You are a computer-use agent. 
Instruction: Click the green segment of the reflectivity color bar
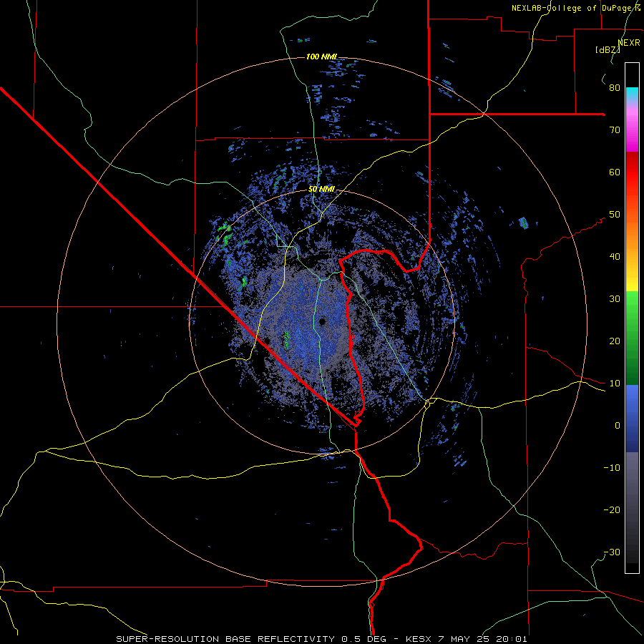632,338
